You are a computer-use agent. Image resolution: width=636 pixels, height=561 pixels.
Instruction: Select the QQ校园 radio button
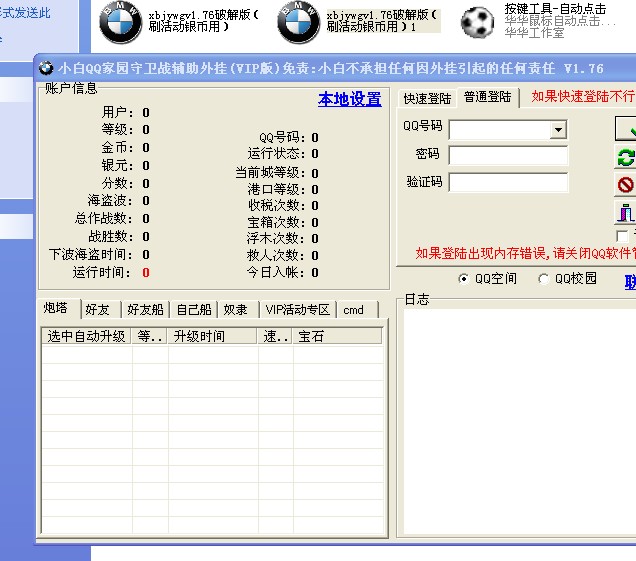click(x=544, y=279)
